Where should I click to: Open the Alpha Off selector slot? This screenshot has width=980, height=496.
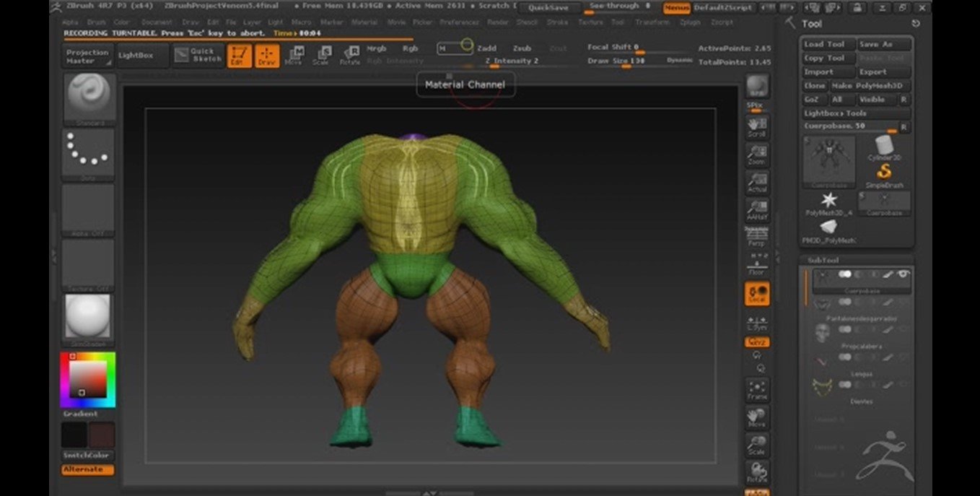point(88,209)
